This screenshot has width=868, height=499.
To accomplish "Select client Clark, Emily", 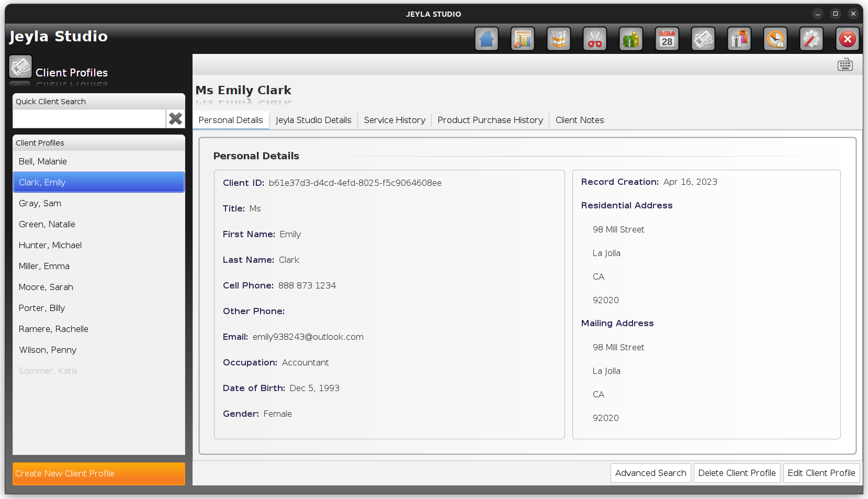I will coord(99,182).
